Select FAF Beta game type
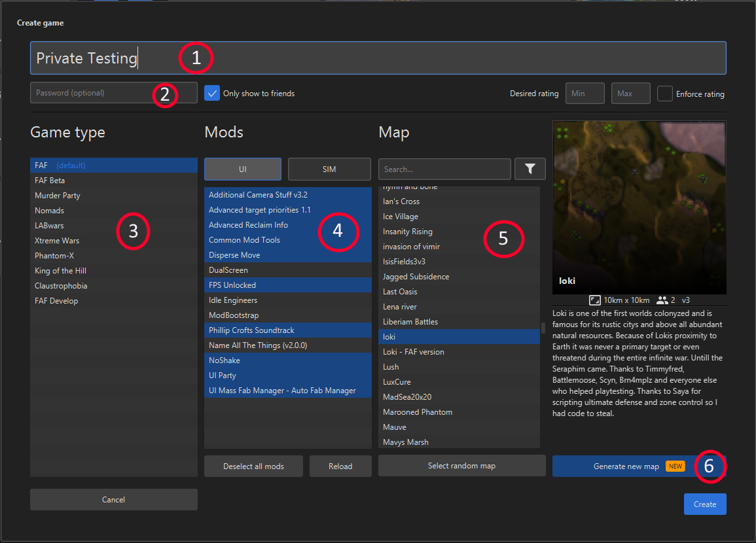 point(114,180)
